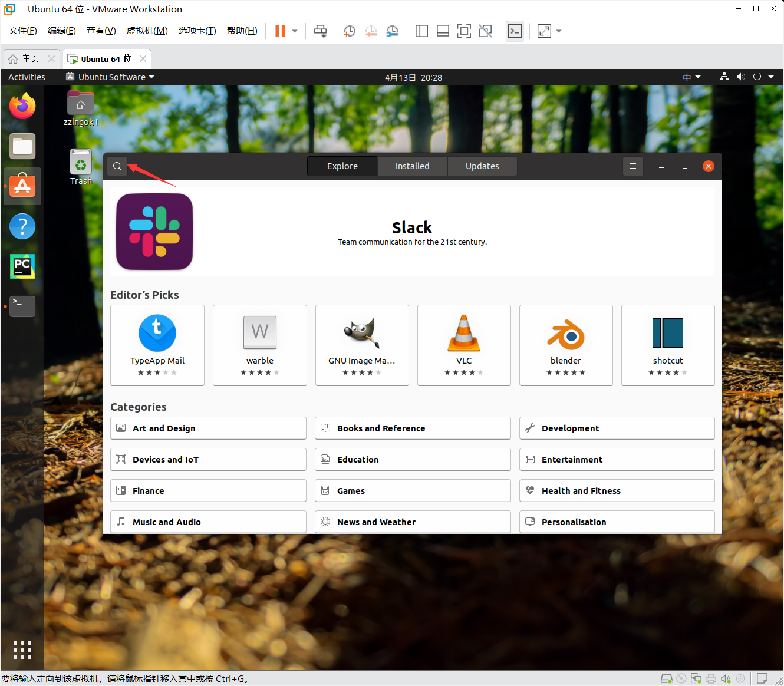This screenshot has width=784, height=686.
Task: Open the warble app card
Action: [260, 345]
